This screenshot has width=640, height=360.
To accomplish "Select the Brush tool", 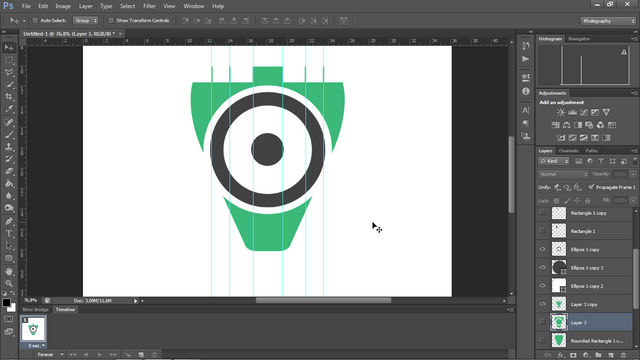I will pyautogui.click(x=9, y=134).
